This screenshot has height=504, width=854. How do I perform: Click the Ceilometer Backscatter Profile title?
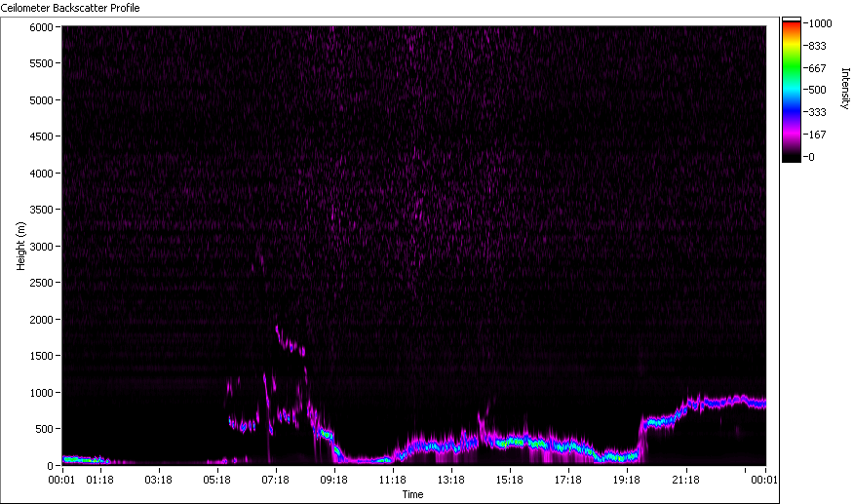coord(70,8)
